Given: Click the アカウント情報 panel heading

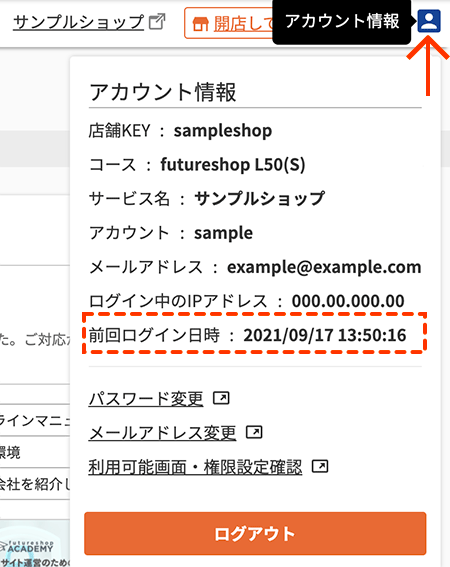Looking at the screenshot, I should pos(163,92).
